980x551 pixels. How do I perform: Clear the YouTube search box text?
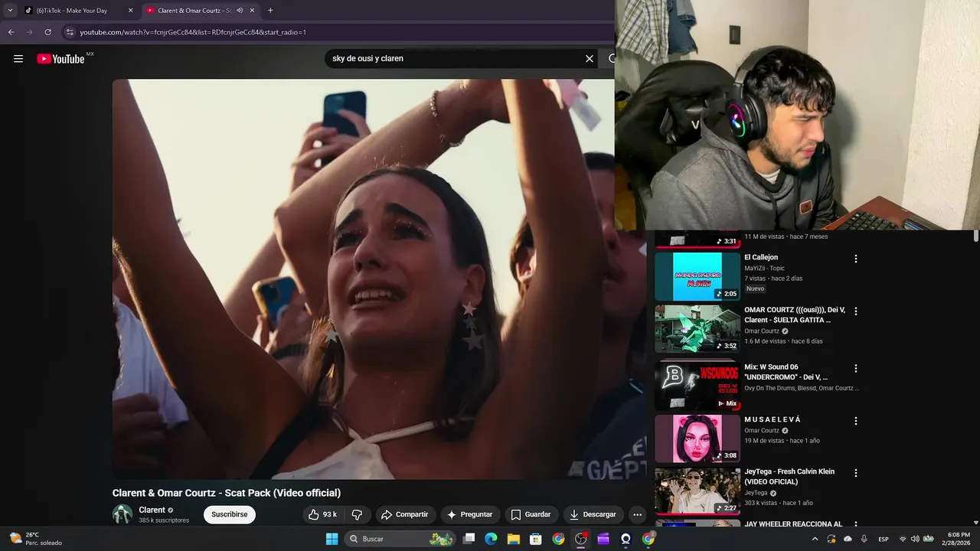click(x=590, y=59)
